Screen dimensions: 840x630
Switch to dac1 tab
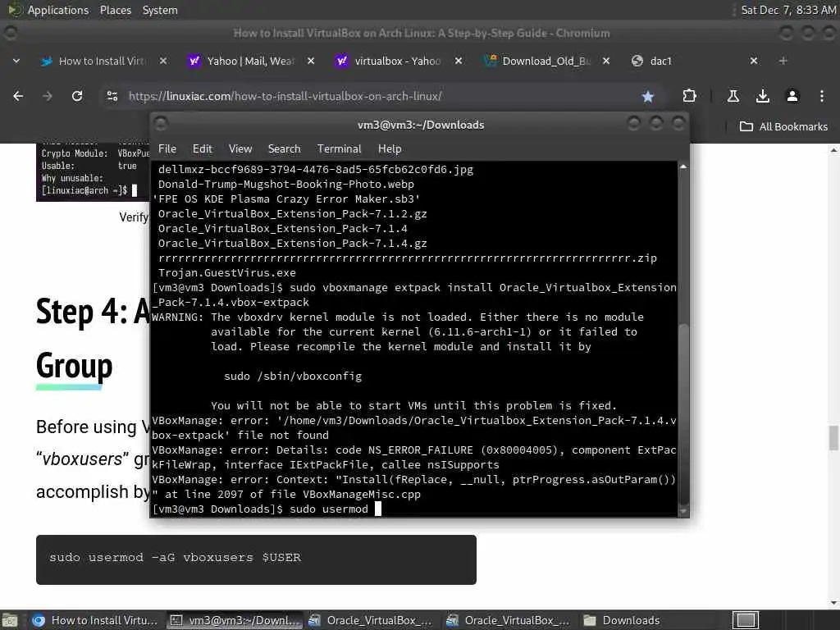pos(692,61)
